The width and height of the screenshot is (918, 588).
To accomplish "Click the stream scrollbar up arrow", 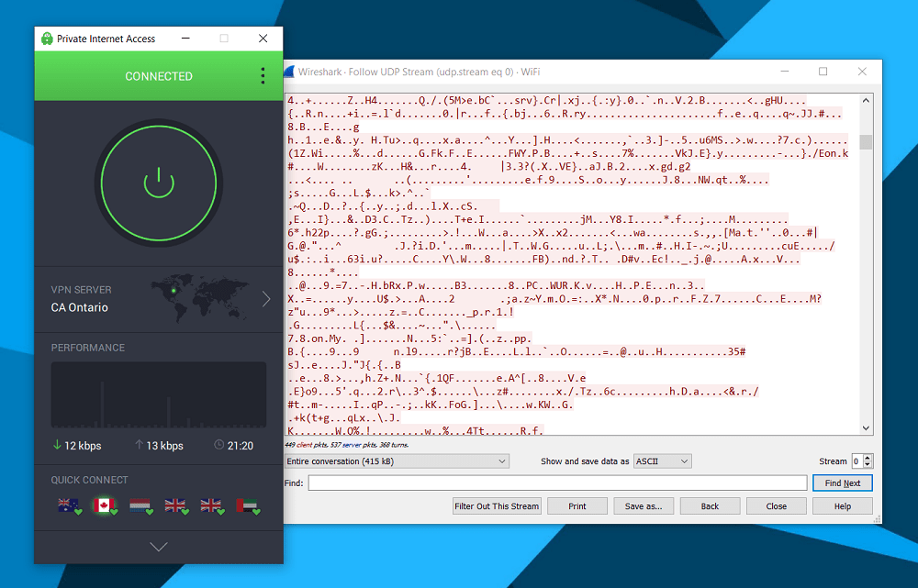I will tap(866, 101).
